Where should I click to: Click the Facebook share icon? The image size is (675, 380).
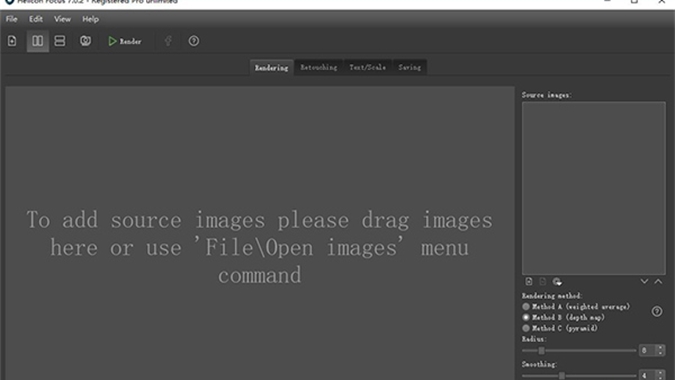(168, 41)
